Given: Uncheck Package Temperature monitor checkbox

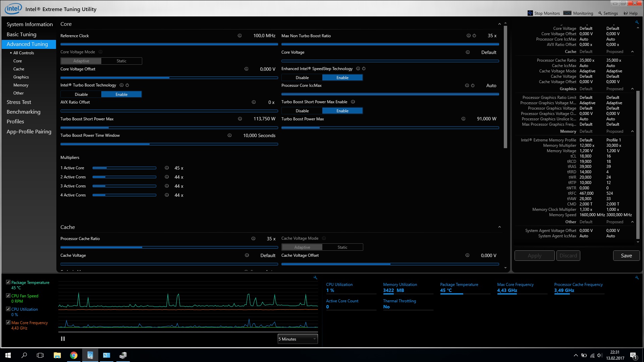Looking at the screenshot, I should pyautogui.click(x=8, y=282).
